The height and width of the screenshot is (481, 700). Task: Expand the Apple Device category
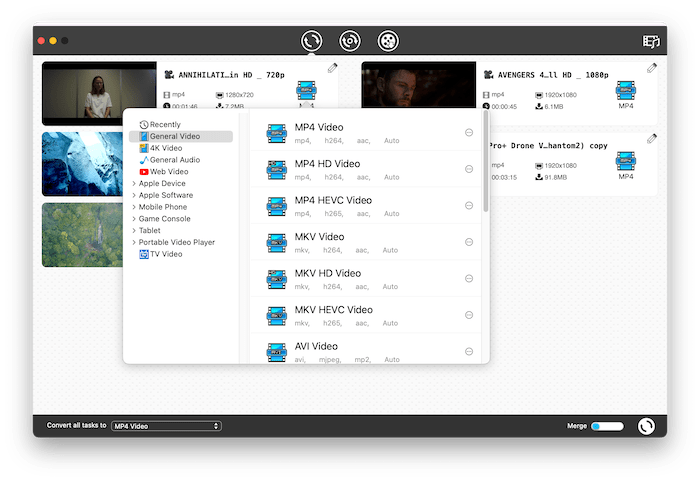coord(134,183)
